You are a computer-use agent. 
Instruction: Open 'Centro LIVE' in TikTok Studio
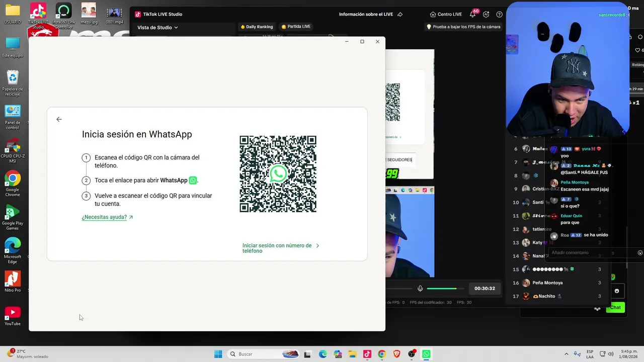(446, 15)
